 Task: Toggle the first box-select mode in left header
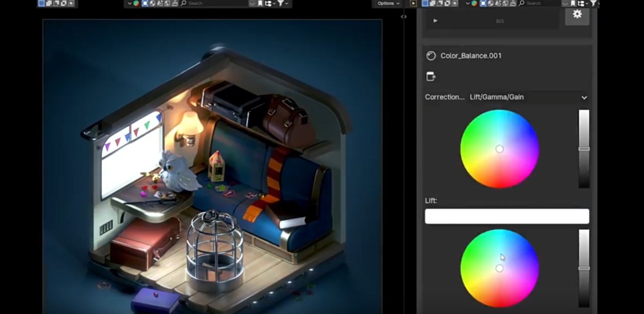pos(42,3)
